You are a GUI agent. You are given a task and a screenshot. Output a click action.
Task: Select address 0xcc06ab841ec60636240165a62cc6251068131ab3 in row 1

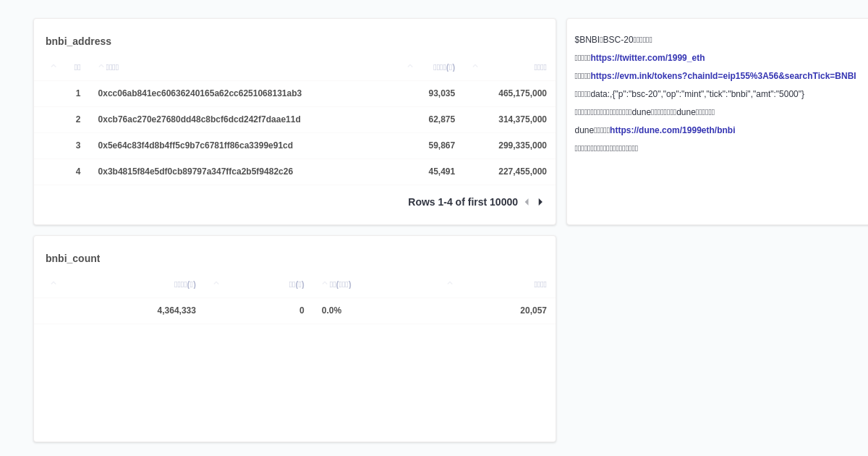200,93
